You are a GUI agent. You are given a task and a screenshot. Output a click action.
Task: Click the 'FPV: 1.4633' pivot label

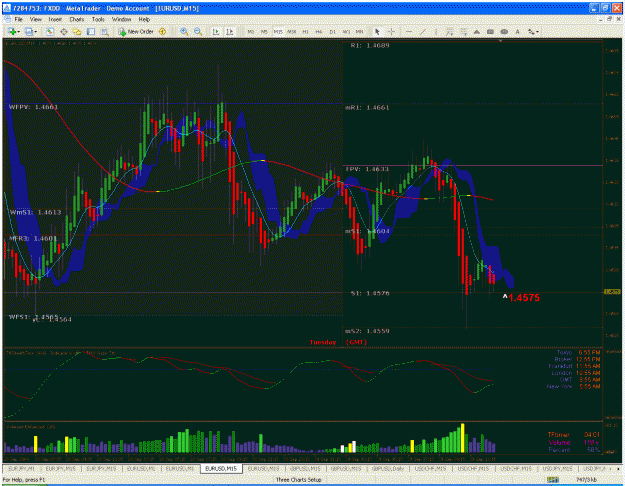(367, 169)
